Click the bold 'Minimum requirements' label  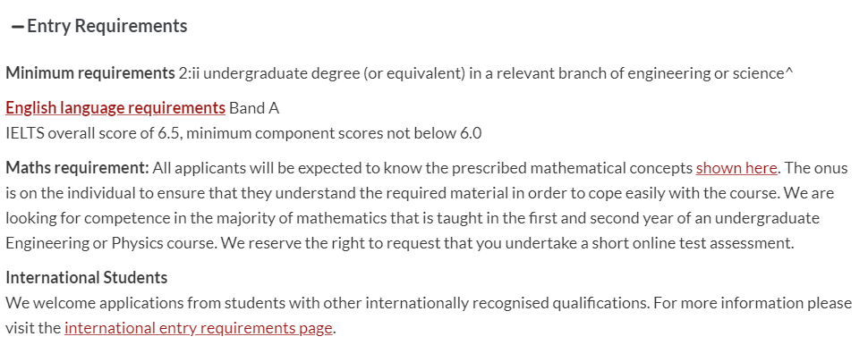tap(90, 73)
